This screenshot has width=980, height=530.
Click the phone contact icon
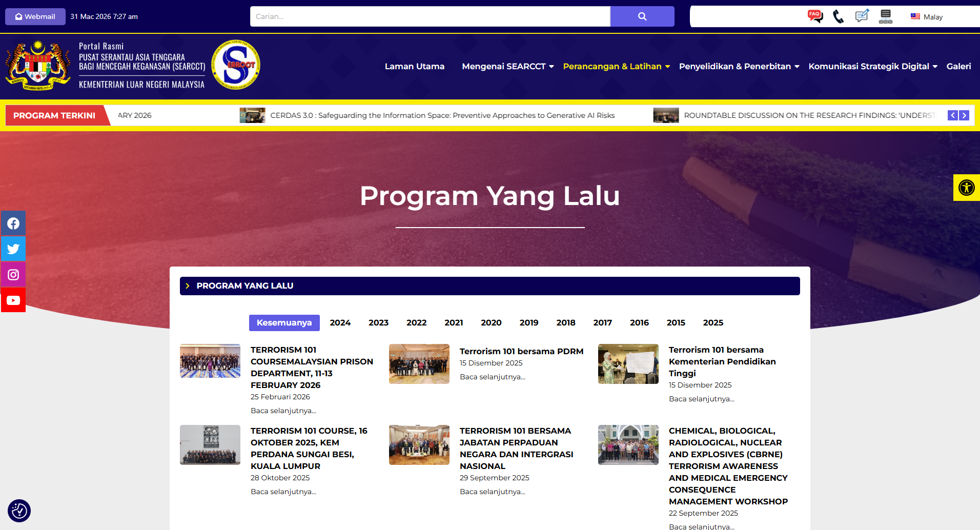[x=838, y=16]
